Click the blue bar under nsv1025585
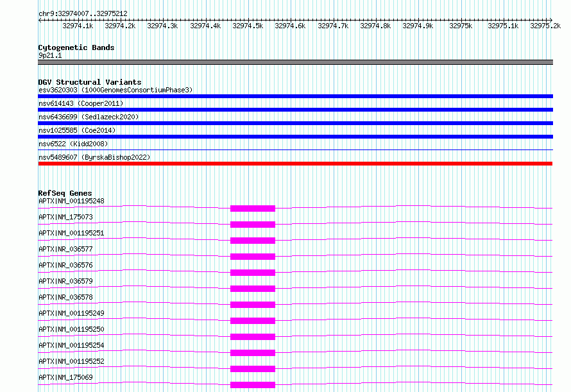The width and height of the screenshot is (571, 392). click(295, 137)
